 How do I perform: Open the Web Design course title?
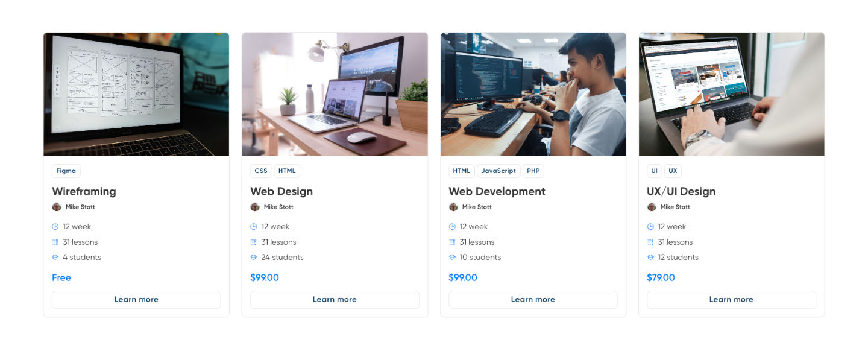pyautogui.click(x=281, y=191)
